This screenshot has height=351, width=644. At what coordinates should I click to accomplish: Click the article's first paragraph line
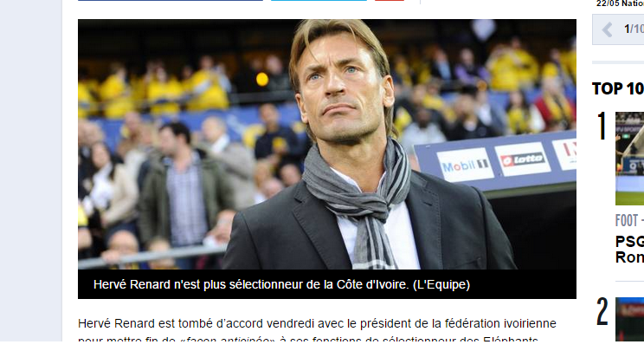[317, 323]
